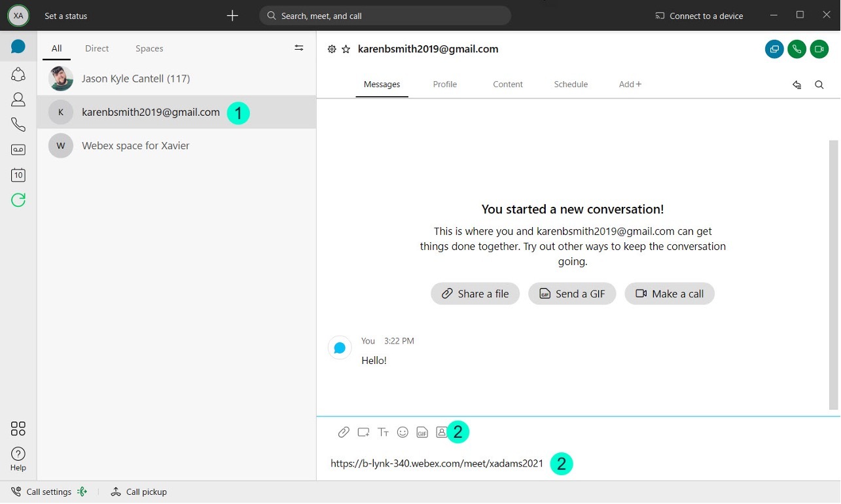Screen dimensions: 841x504
Task: Click the Add+ tab
Action: 630,84
